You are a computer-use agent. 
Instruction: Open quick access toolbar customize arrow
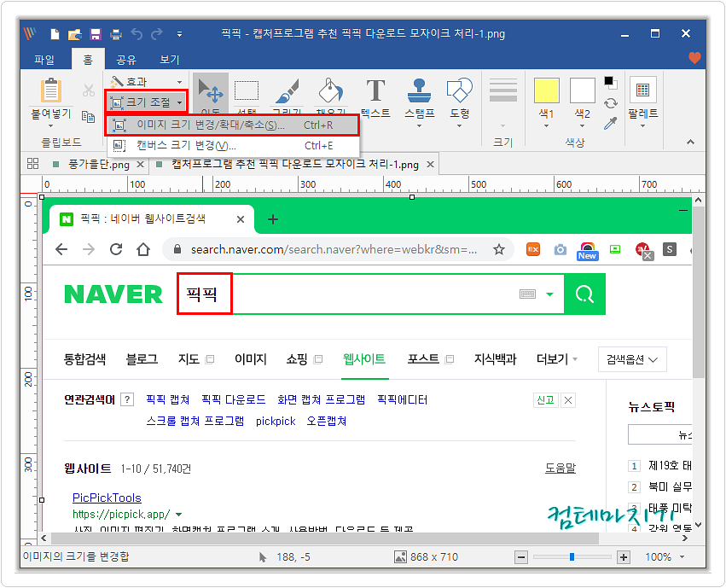pyautogui.click(x=179, y=34)
